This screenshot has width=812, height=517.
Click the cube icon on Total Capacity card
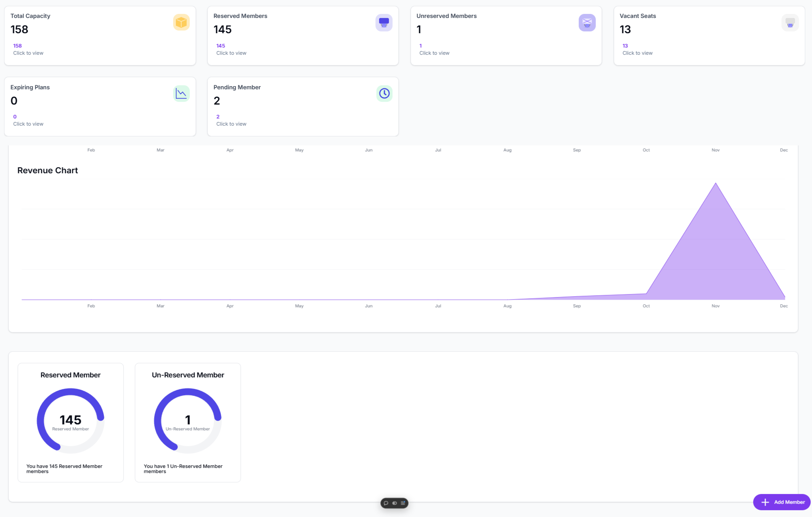pos(181,22)
